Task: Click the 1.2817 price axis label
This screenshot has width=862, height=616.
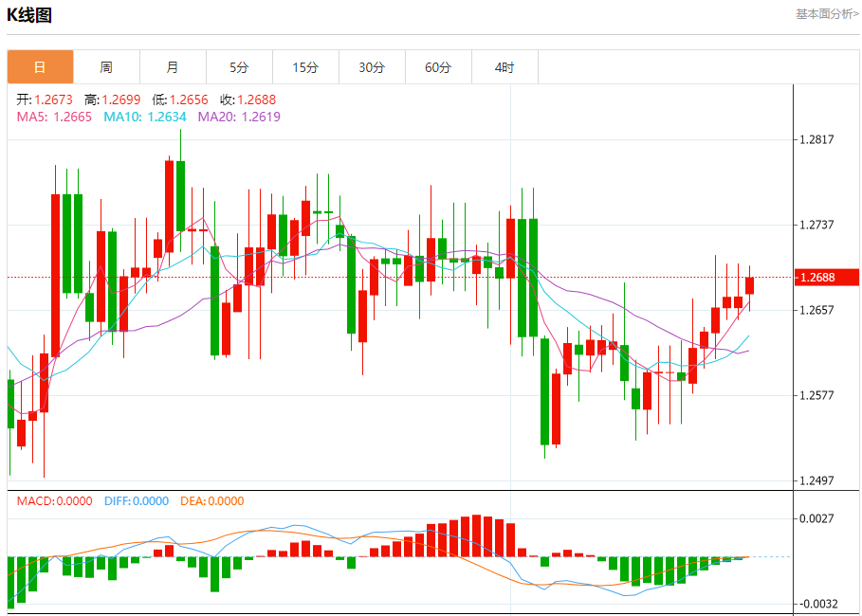Action: [x=816, y=139]
